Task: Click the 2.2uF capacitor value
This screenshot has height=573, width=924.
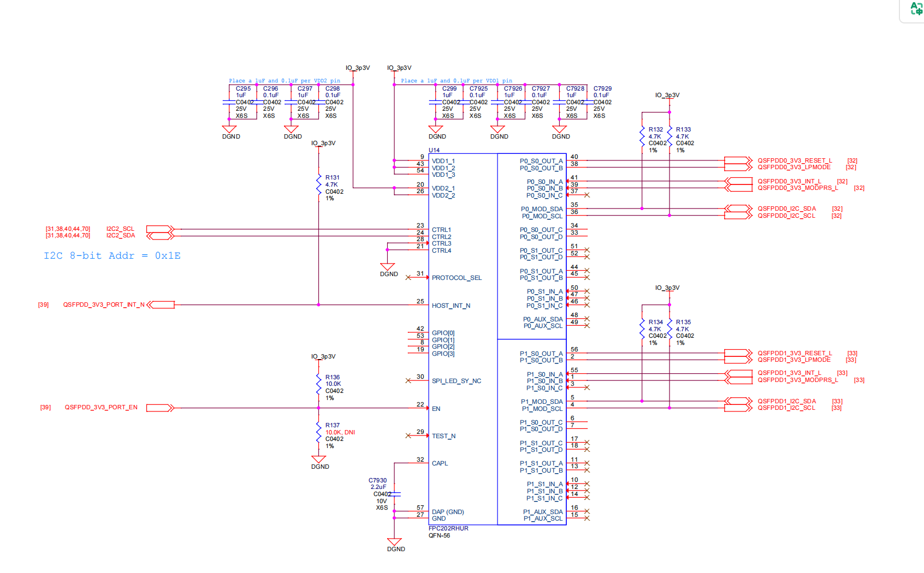Action: (378, 487)
